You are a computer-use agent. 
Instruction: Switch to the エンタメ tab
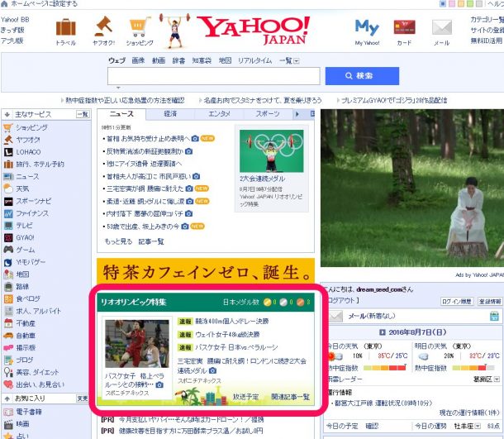click(219, 114)
